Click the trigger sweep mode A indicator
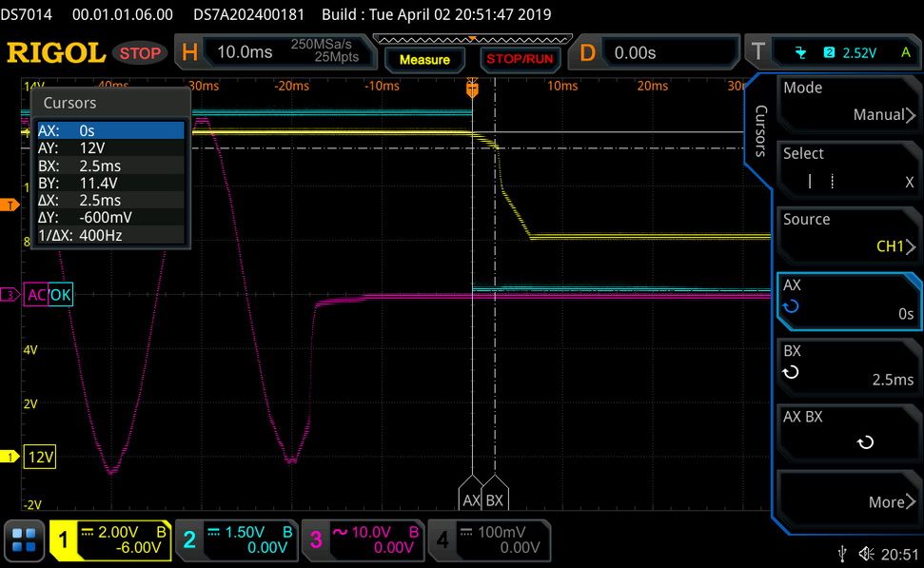 906,52
